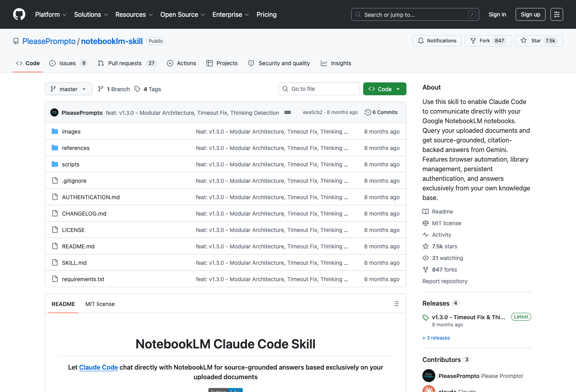The width and height of the screenshot is (576, 392).
Task: Switch to the Code tab
Action: [x=28, y=63]
